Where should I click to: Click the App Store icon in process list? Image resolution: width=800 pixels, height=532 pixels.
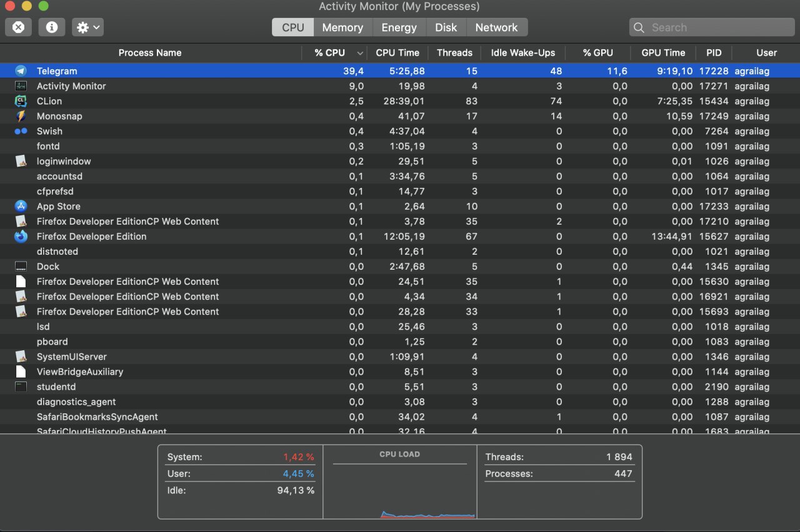(x=21, y=206)
